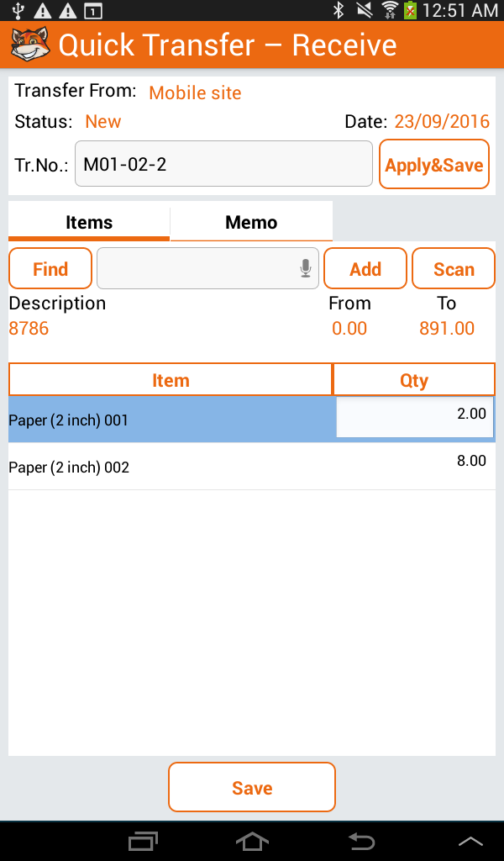Open the recent apps navigation icon
Viewport: 504px width, 861px height.
[143, 841]
